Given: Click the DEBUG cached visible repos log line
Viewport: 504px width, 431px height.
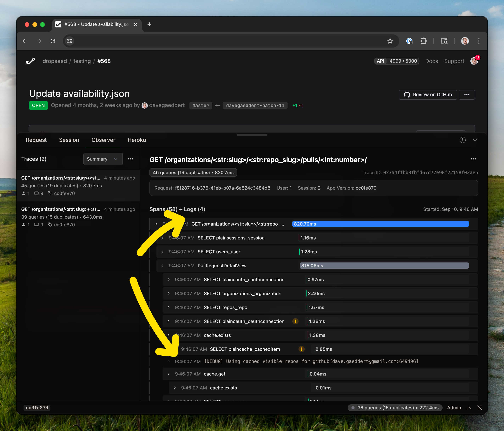Looking at the screenshot, I should pos(311,361).
